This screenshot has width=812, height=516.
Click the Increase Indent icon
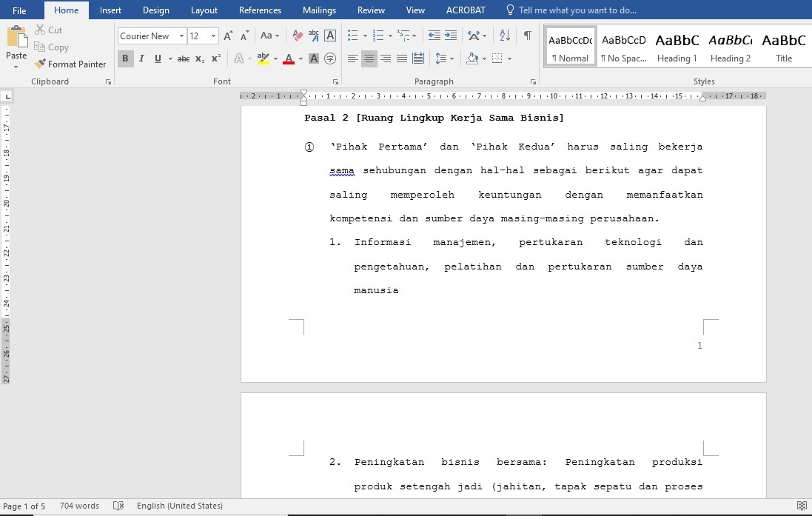tap(451, 36)
